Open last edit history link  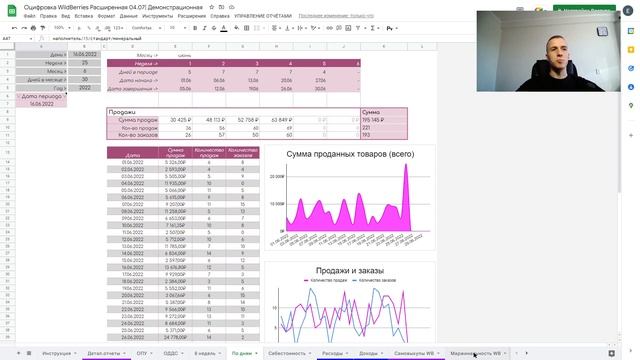pos(336,16)
